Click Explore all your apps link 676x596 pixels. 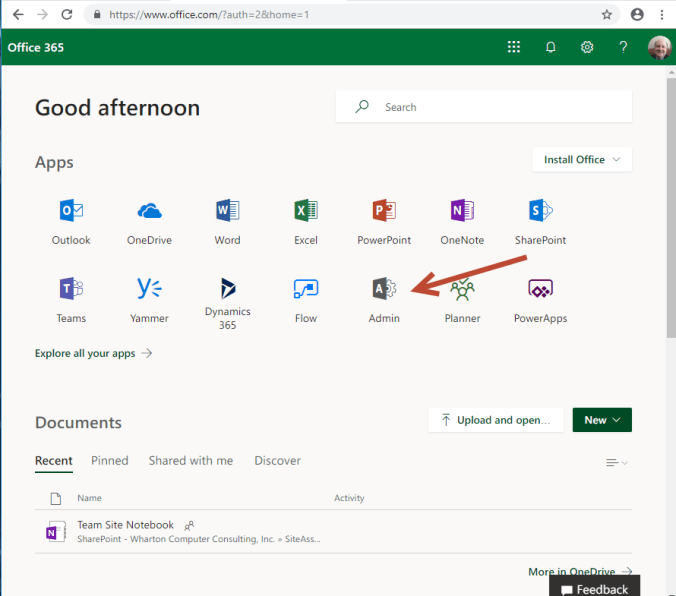pos(94,353)
